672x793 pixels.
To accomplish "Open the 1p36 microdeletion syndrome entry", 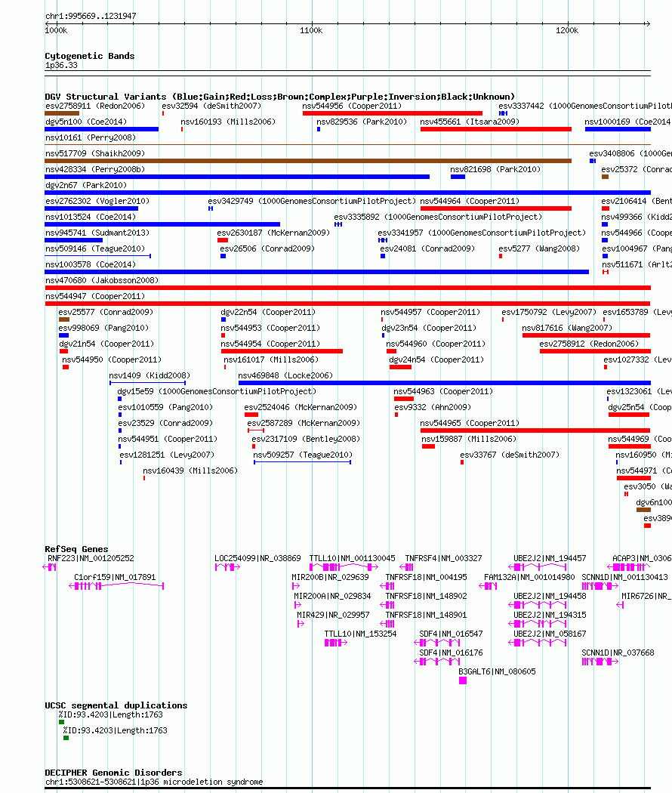I will point(154,782).
